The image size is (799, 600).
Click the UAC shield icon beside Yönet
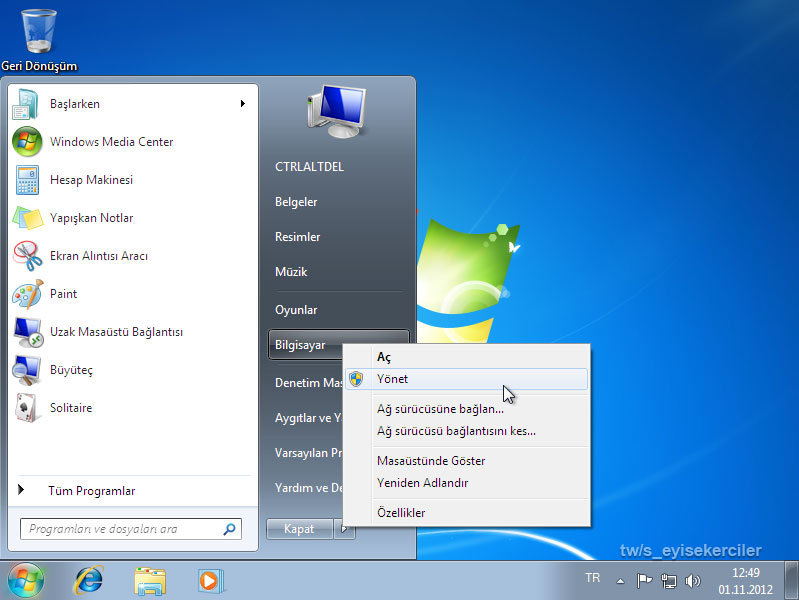[356, 379]
